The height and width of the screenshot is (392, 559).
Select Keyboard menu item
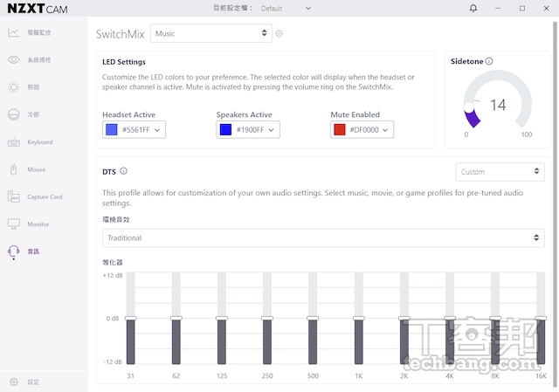(x=40, y=142)
